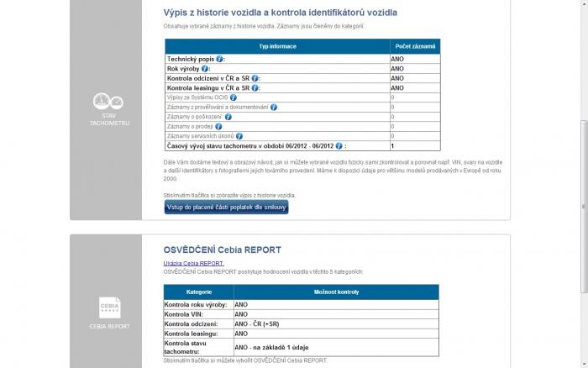Show info for Záznamy z prověřování a dokumentování
The image size is (588, 368).
click(x=274, y=107)
